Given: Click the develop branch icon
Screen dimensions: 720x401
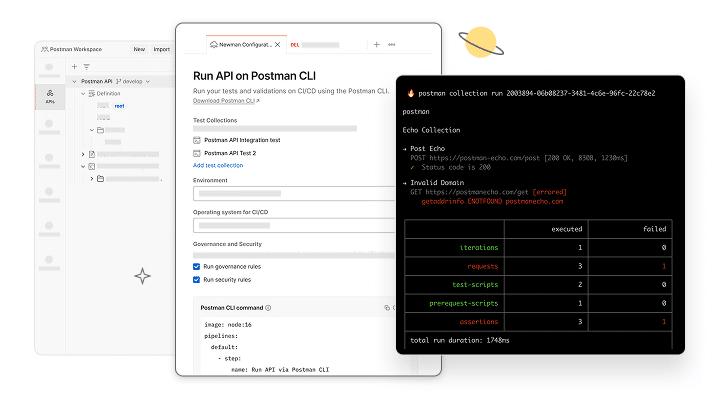Looking at the screenshot, I should (118, 81).
